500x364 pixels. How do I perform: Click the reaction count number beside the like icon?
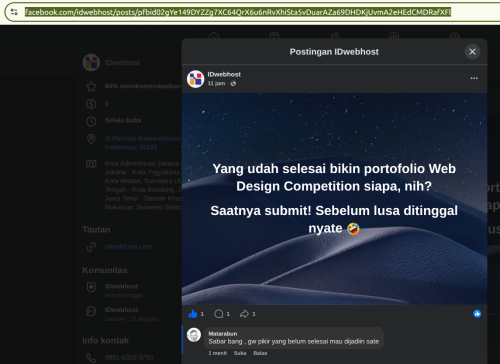(202, 314)
